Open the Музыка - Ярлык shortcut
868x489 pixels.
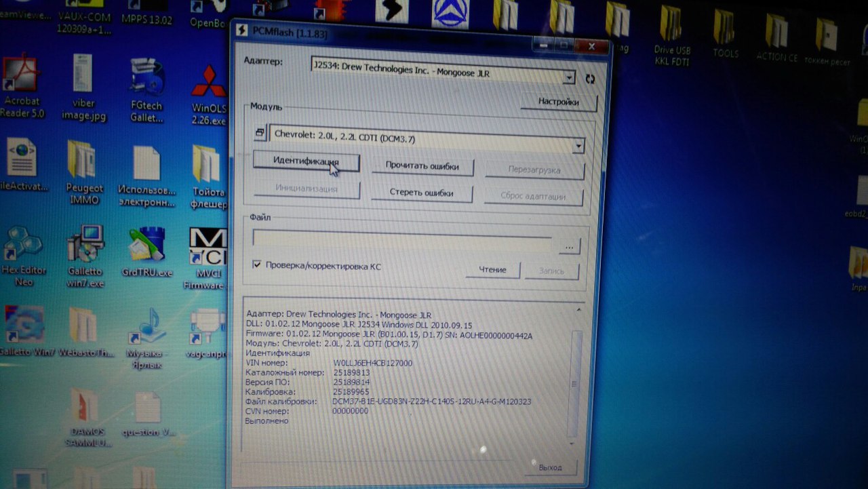pos(147,338)
